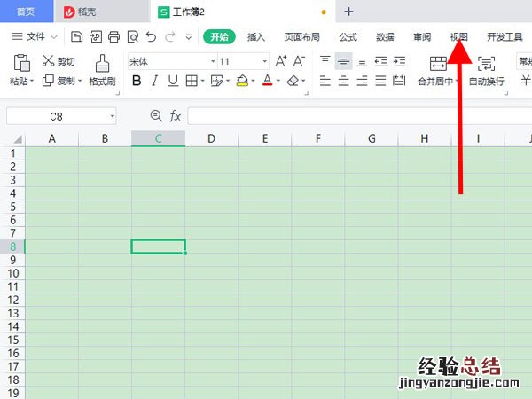This screenshot has height=399, width=532.
Task: Toggle Bold formatting
Action: point(137,81)
